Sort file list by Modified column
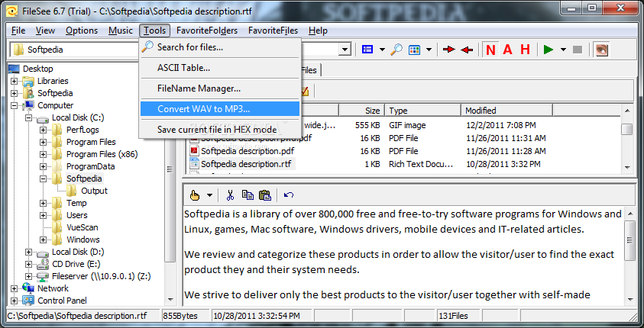This screenshot has width=644, height=328. click(x=506, y=111)
